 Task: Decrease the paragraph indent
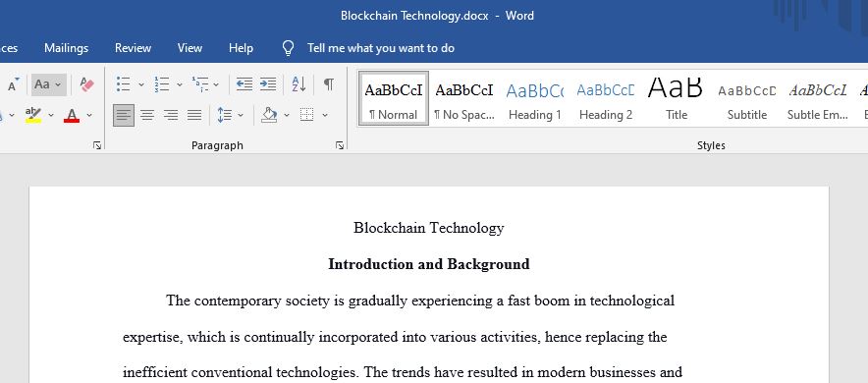(x=244, y=84)
